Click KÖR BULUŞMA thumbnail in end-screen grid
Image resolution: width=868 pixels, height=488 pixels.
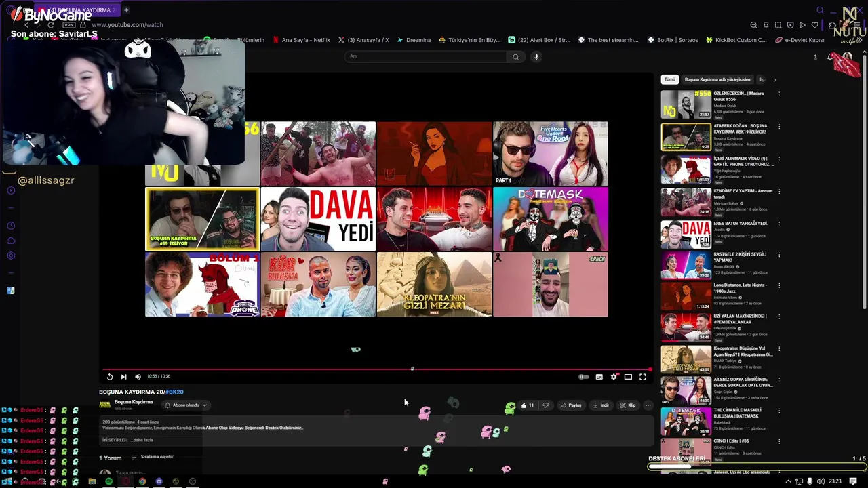click(318, 285)
